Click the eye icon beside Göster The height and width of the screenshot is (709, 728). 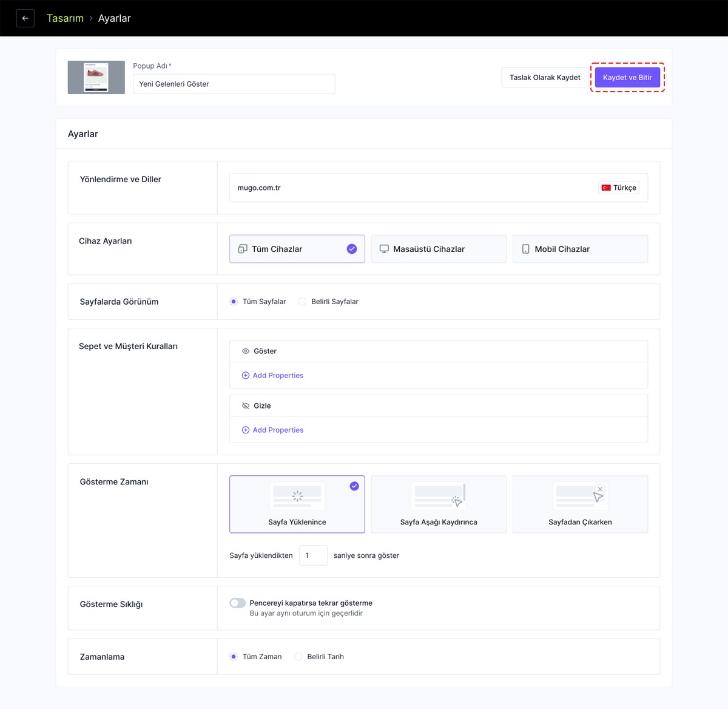coord(246,351)
